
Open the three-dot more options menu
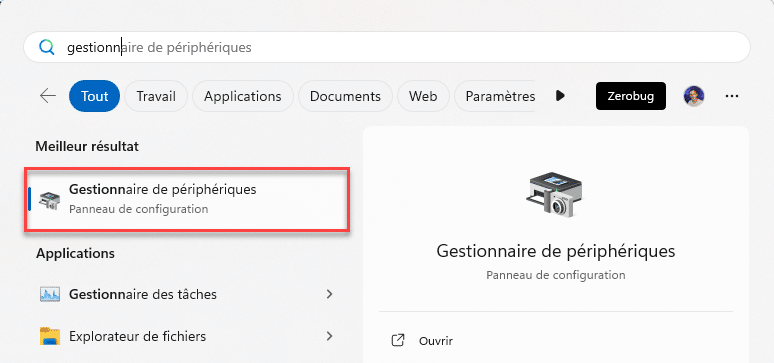(x=732, y=96)
